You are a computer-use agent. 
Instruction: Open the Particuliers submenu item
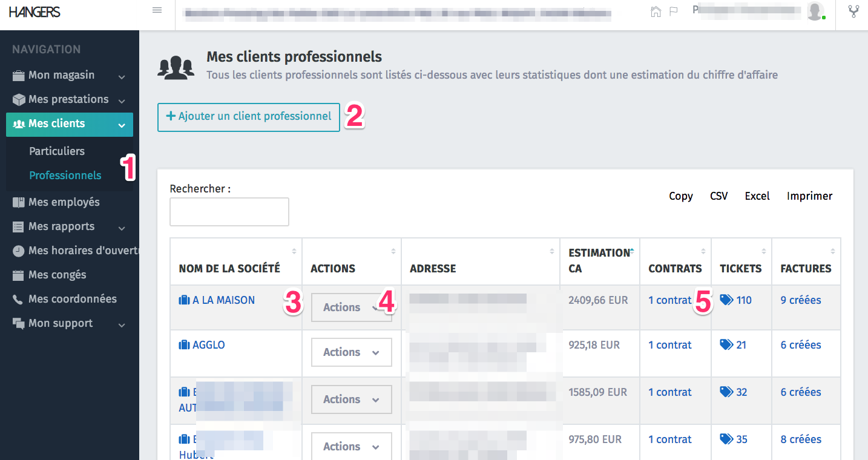[57, 151]
